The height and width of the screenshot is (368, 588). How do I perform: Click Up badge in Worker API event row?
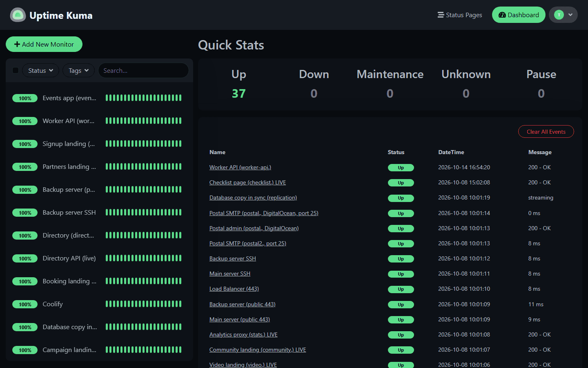[x=401, y=168]
